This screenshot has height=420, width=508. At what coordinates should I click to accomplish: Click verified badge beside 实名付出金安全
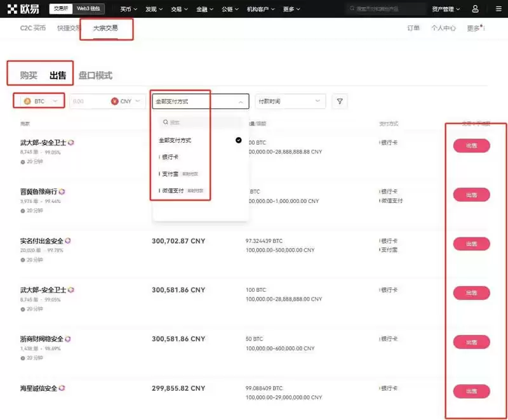tap(67, 241)
